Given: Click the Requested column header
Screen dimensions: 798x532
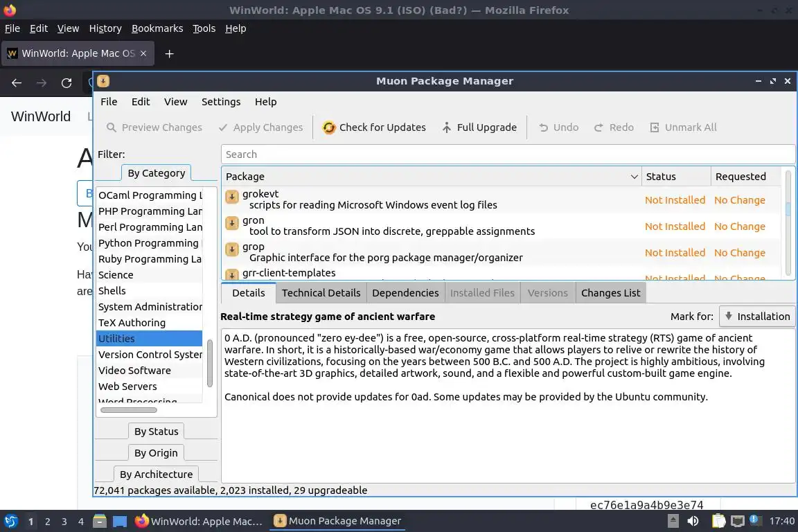Looking at the screenshot, I should [x=745, y=177].
